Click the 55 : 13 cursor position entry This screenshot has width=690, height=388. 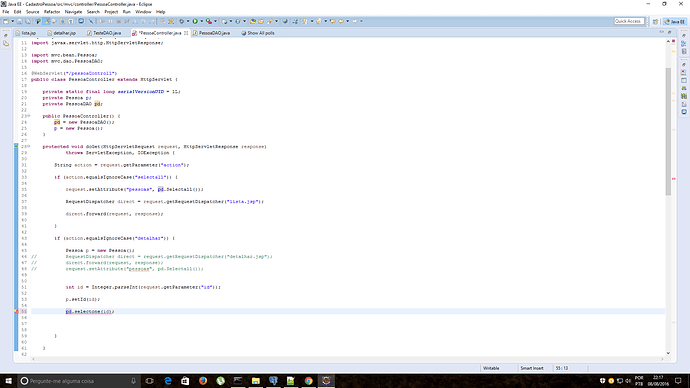(x=562, y=368)
